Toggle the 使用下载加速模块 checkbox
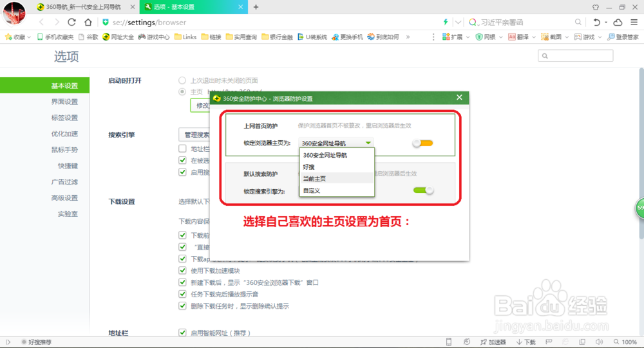The width and height of the screenshot is (644, 348). pos(182,270)
